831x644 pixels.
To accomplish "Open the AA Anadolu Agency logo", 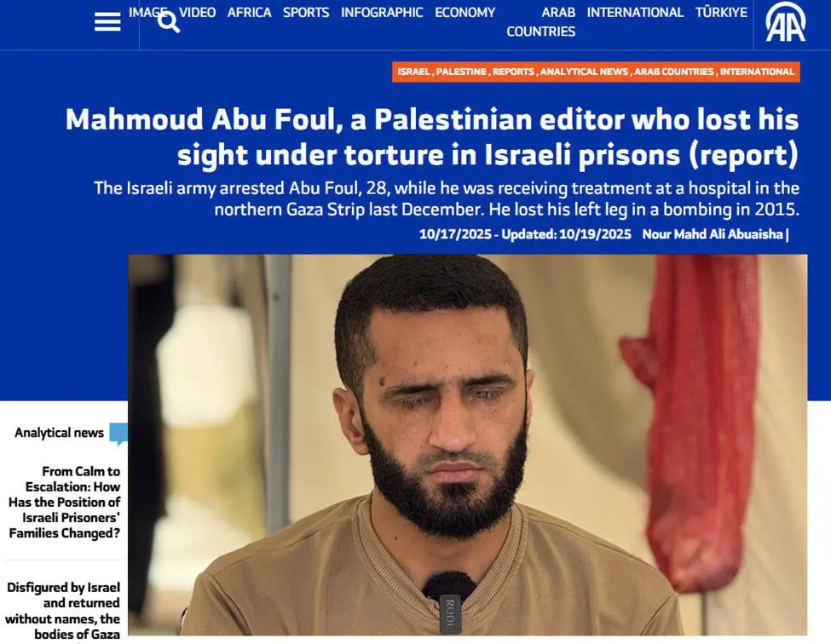I will (786, 22).
